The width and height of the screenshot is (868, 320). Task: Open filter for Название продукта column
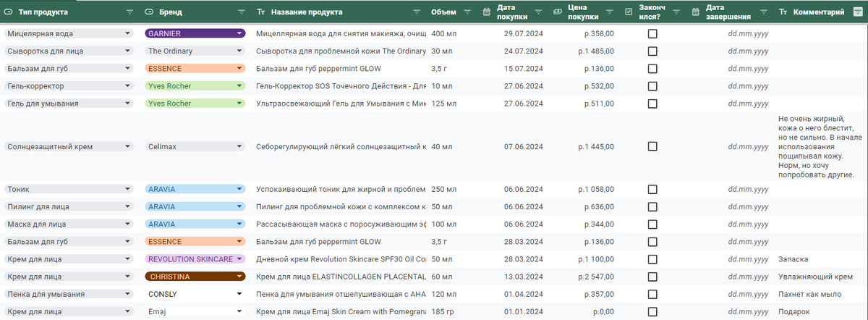pos(417,12)
